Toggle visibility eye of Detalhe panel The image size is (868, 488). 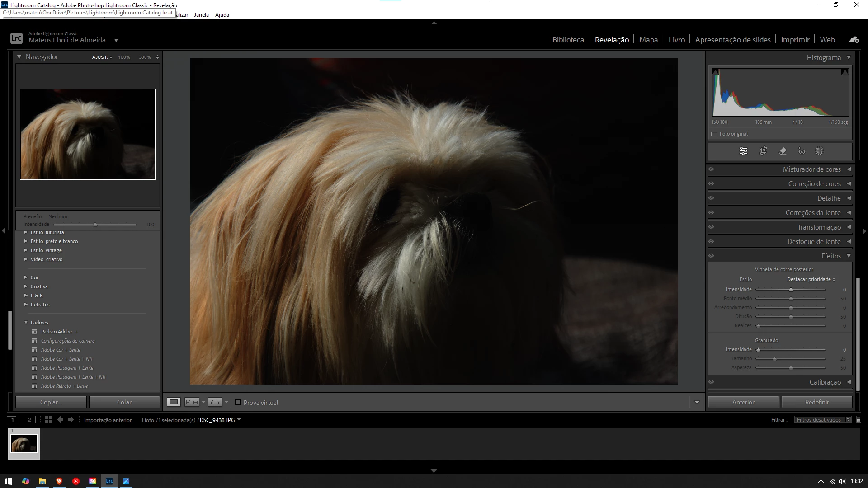pyautogui.click(x=711, y=198)
